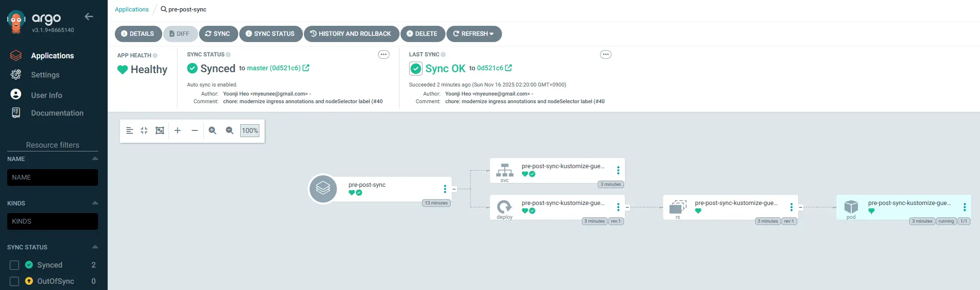
Task: Click the DELETE button
Action: coord(423,34)
